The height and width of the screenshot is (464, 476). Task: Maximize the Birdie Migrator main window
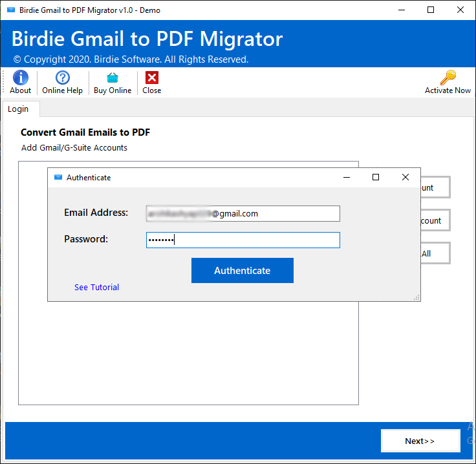tap(431, 10)
